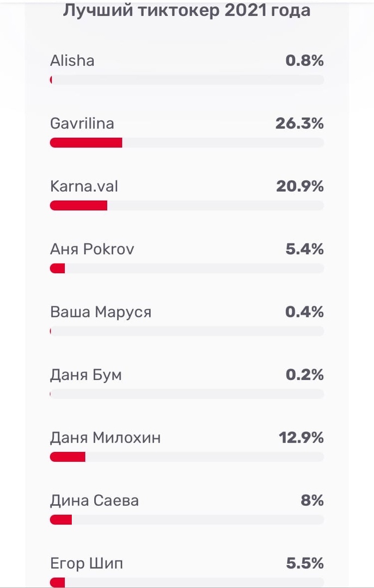This screenshot has width=374, height=588.
Task: Choose Даня Милохин in the poll
Action: [x=105, y=438]
